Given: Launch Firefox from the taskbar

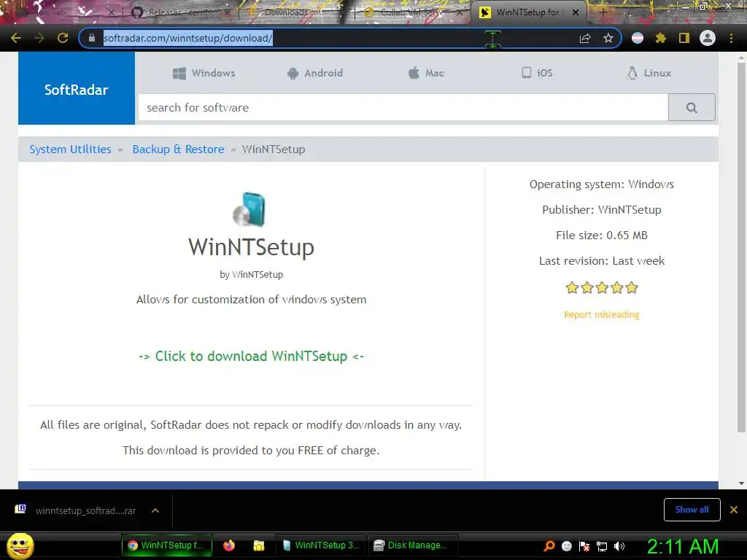Looking at the screenshot, I should click(x=229, y=545).
